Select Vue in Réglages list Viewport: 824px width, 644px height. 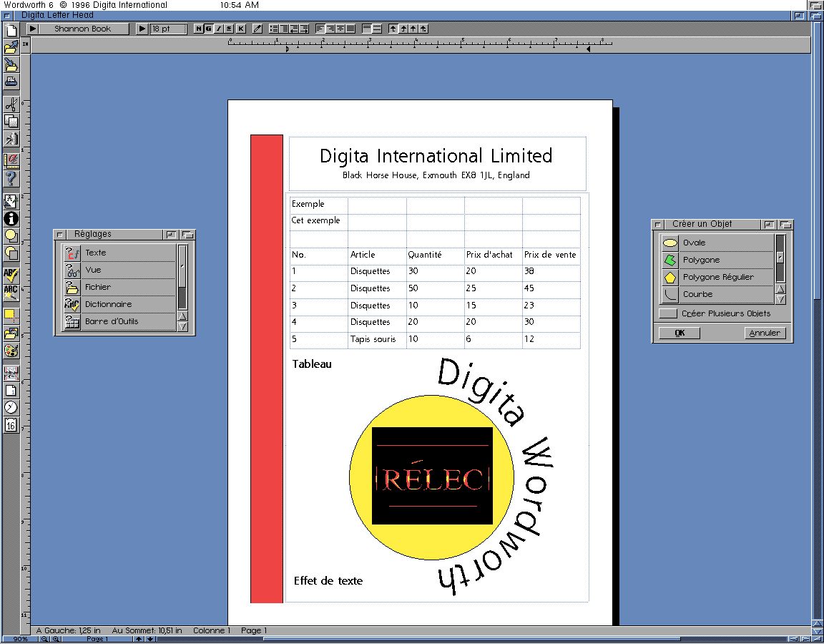tap(119, 270)
